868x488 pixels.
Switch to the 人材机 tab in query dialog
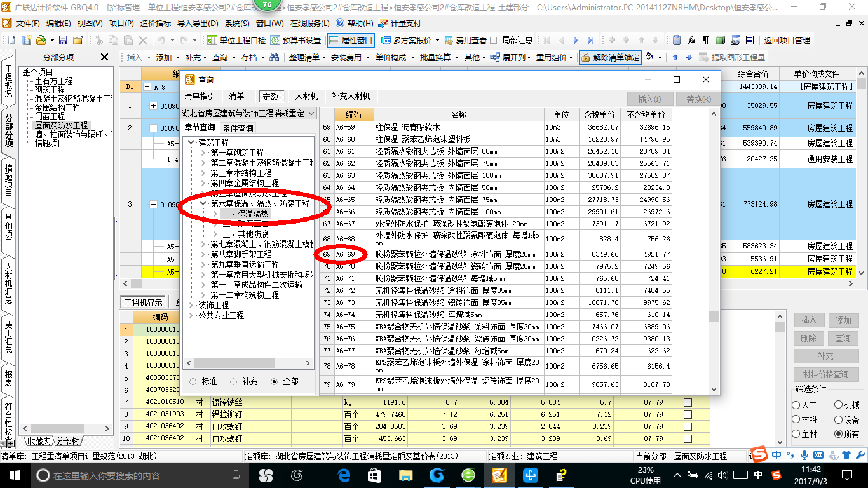307,97
